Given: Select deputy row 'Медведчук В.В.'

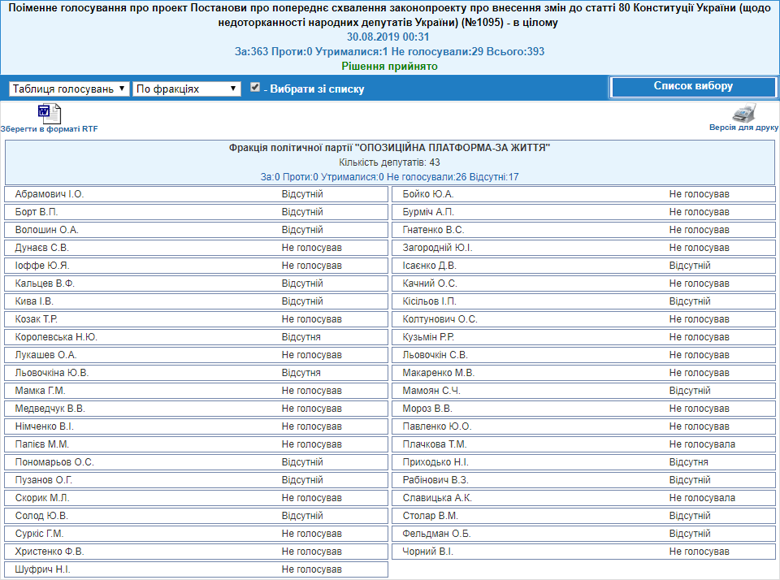Looking at the screenshot, I should (x=196, y=409).
